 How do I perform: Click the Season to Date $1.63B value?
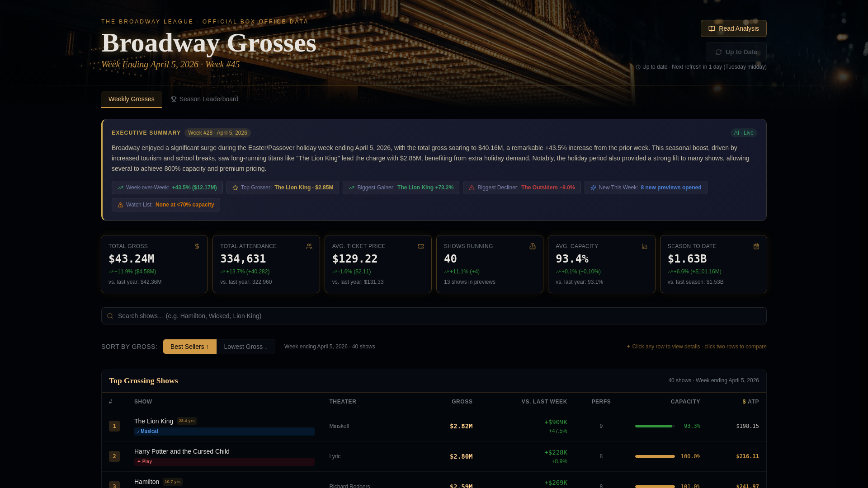pos(687,259)
